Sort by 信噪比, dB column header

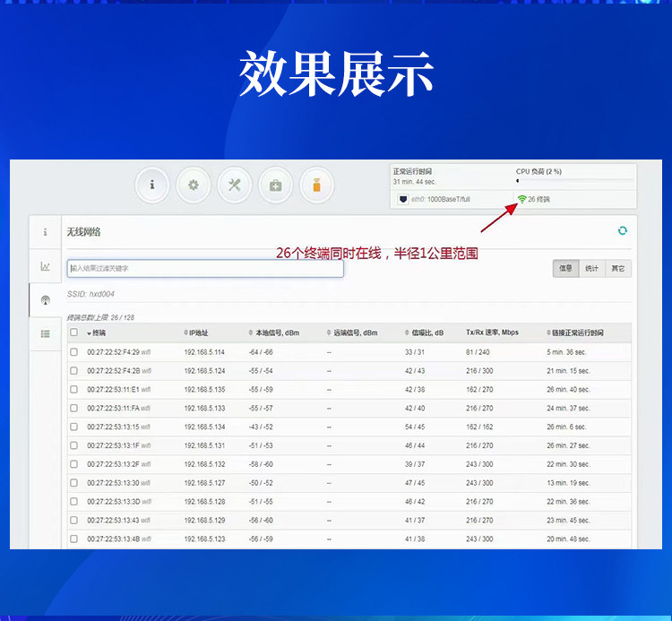424,333
